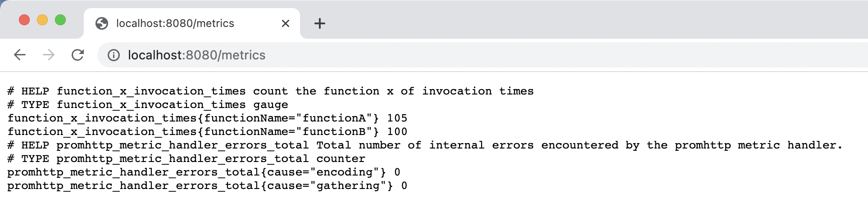Image resolution: width=868 pixels, height=207 pixels.
Task: Click the HELP function_x_invocation_times line
Action: click(x=270, y=91)
